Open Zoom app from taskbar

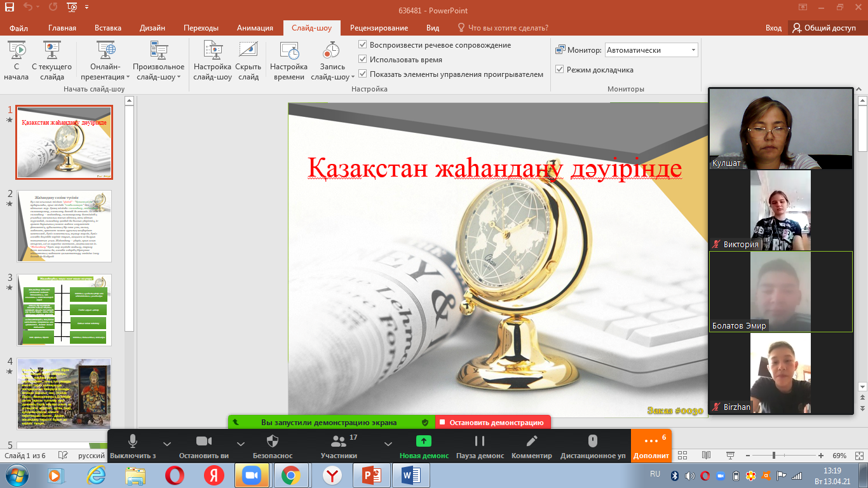coord(252,475)
